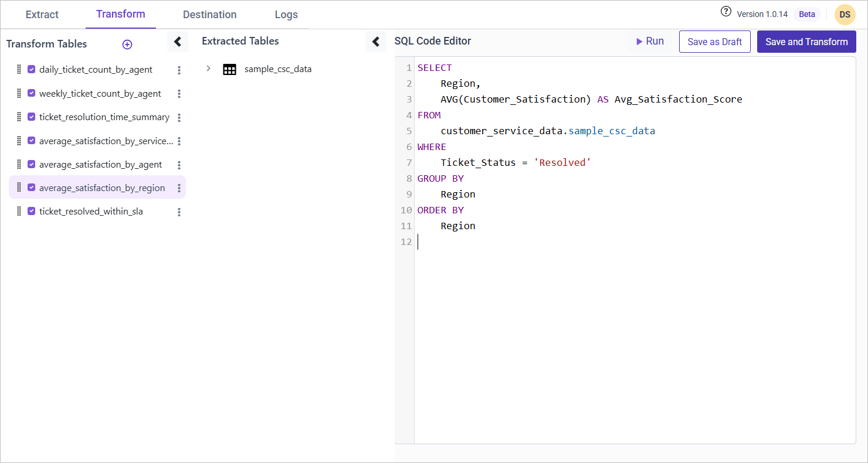The height and width of the screenshot is (463, 868).
Task: Toggle checkbox for ticket_resolved_within_sla
Action: 32,212
